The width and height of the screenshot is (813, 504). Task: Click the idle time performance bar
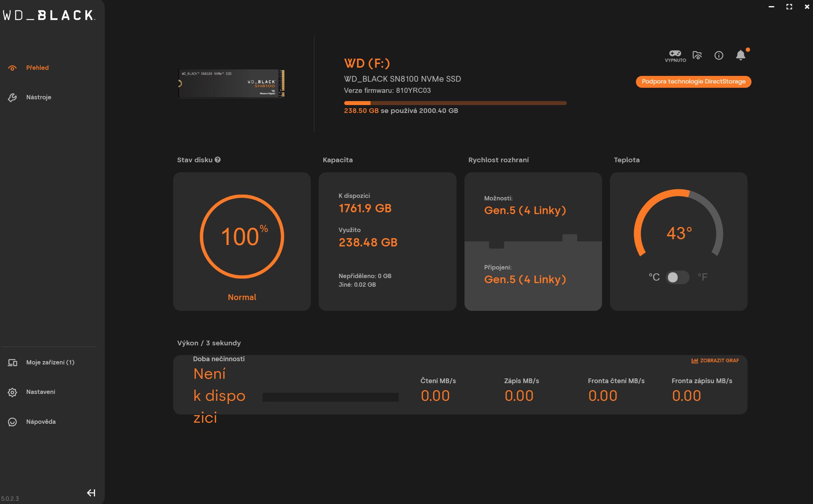click(x=330, y=397)
